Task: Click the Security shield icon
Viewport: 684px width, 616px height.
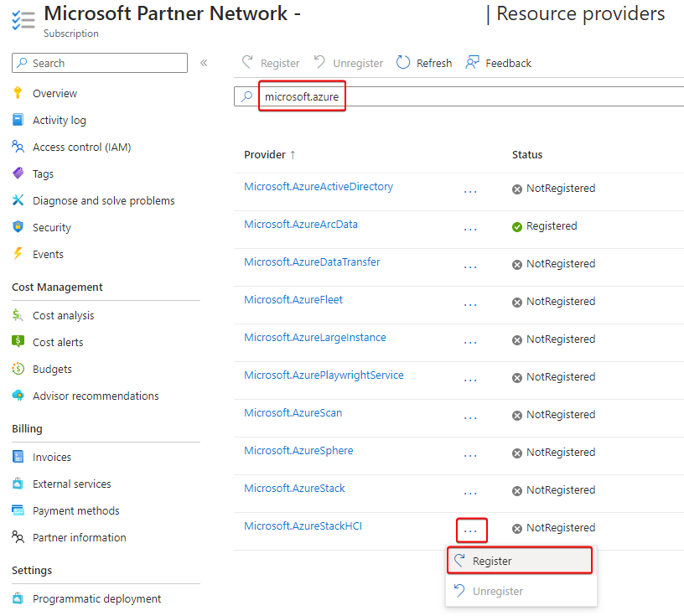Action: pyautogui.click(x=18, y=227)
